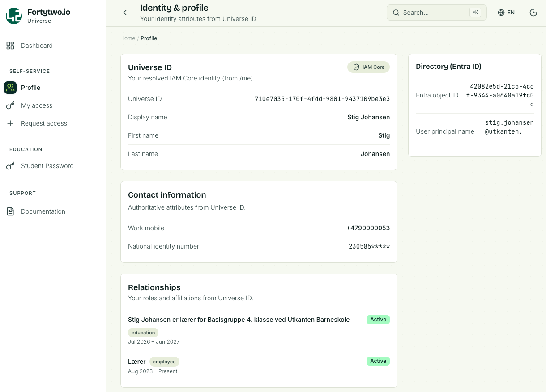This screenshot has height=392, width=546.
Task: Click the User principal name label
Action: pyautogui.click(x=445, y=131)
